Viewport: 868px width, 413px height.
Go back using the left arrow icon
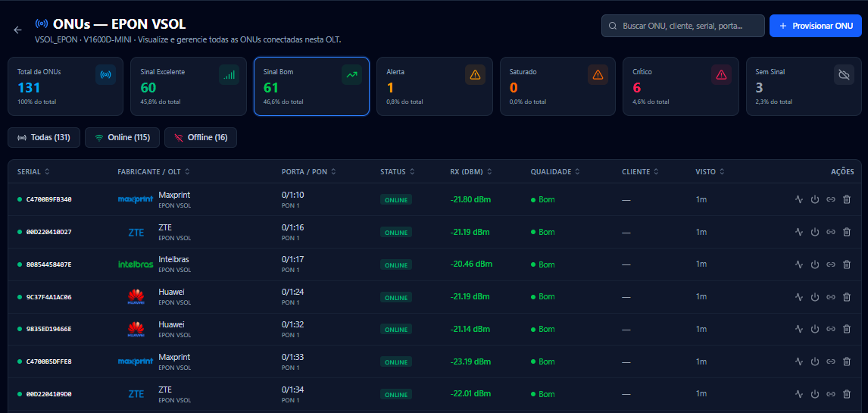[17, 30]
